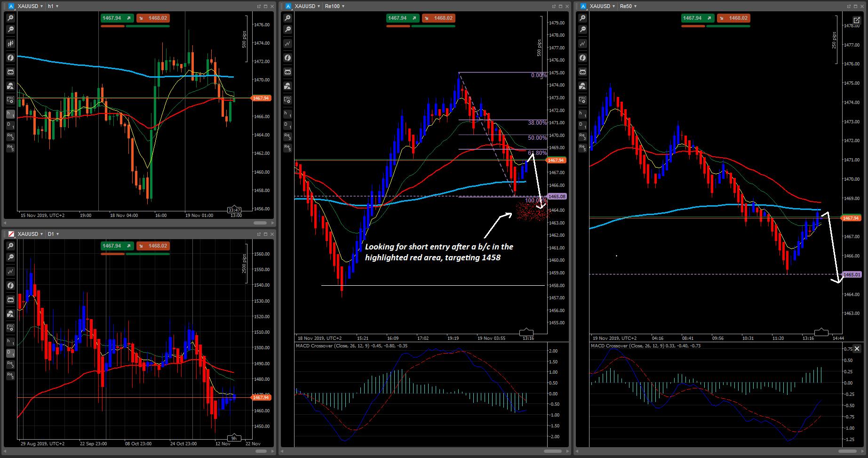This screenshot has height=458, width=868.
Task: Click sell button 1467.94 on h1 chart
Action: click(x=118, y=18)
